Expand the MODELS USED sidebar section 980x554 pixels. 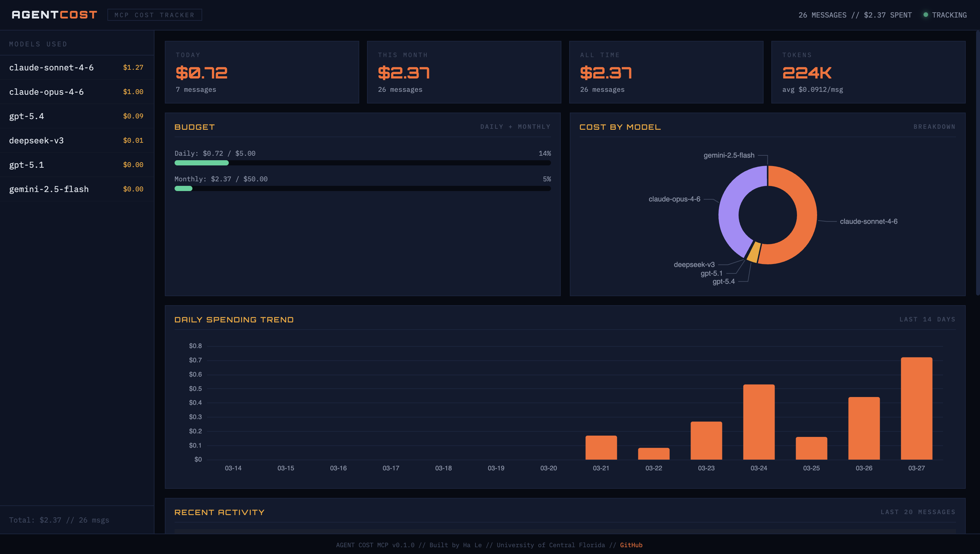tap(38, 44)
